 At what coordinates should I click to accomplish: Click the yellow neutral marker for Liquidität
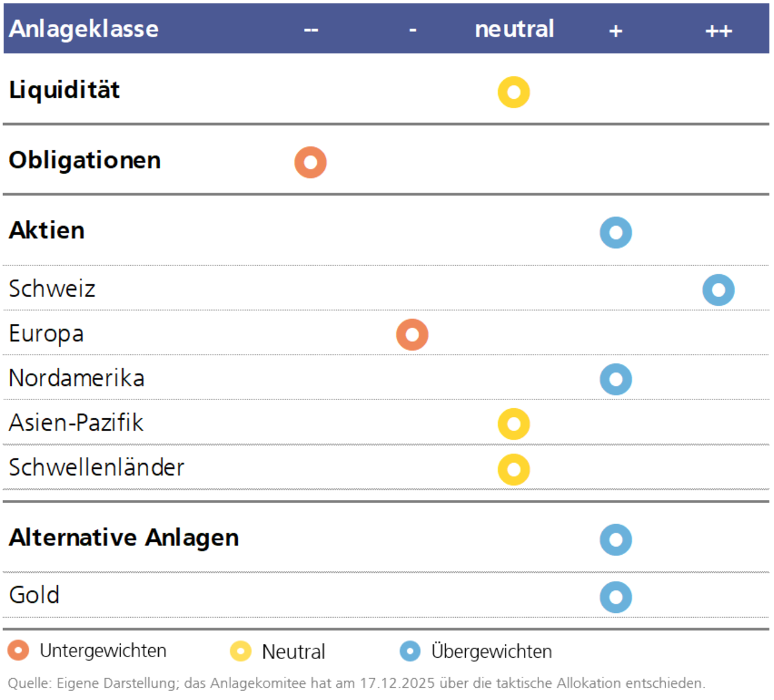click(x=514, y=92)
